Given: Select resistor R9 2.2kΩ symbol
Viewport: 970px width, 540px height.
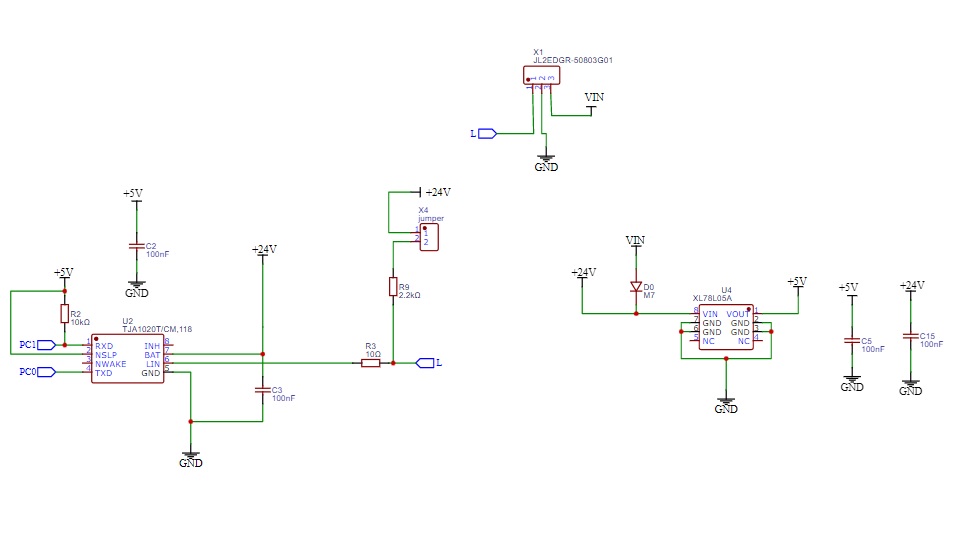Looking at the screenshot, I should (x=393, y=286).
